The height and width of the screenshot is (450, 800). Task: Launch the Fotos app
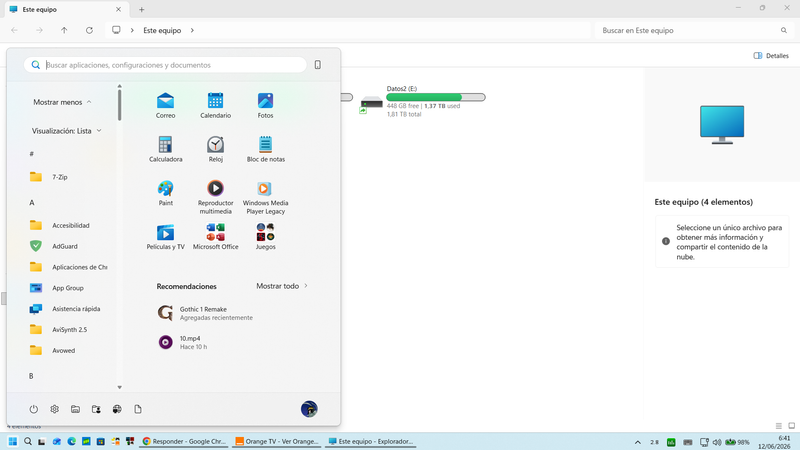pyautogui.click(x=265, y=105)
